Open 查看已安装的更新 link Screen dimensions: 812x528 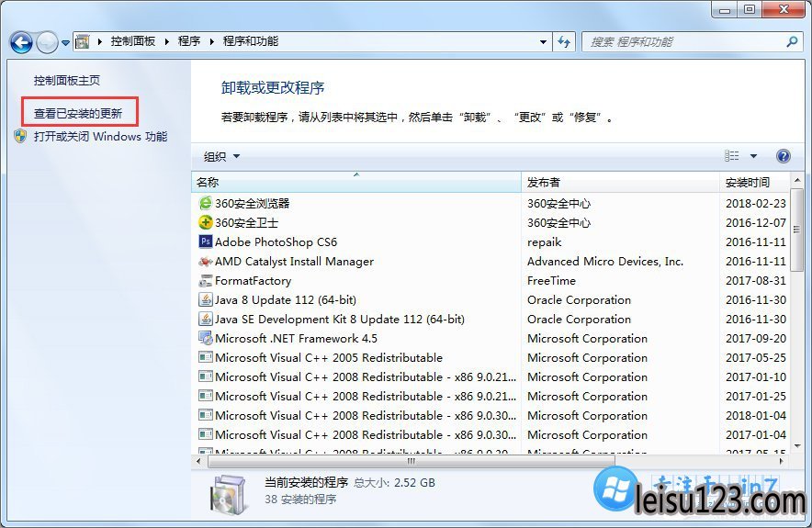click(78, 113)
